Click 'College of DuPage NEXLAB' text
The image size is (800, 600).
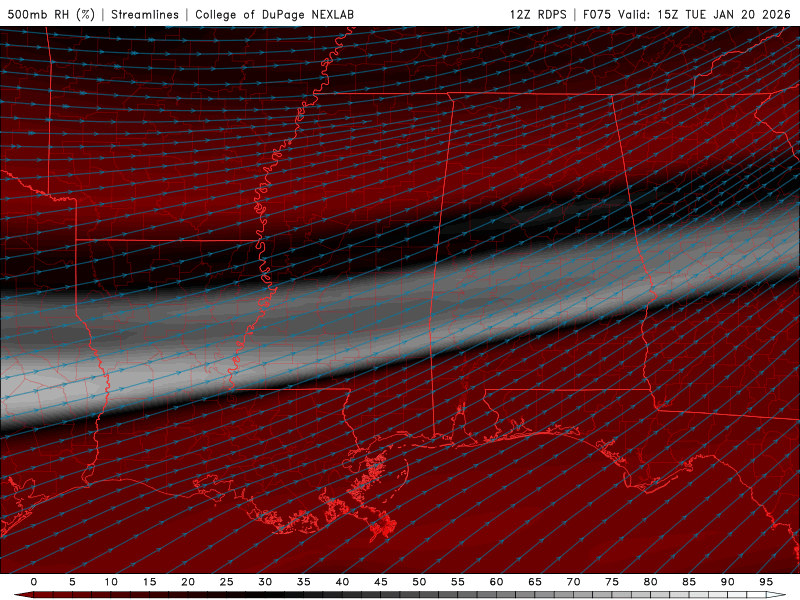tap(274, 14)
